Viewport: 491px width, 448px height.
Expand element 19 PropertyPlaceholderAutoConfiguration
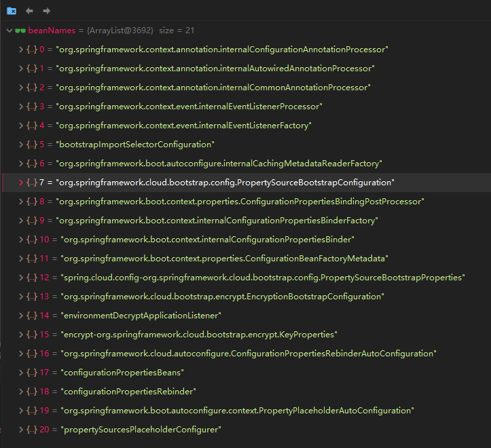tap(20, 411)
